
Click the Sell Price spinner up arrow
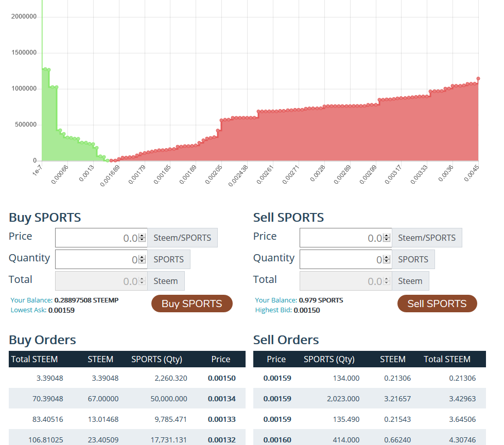387,236
